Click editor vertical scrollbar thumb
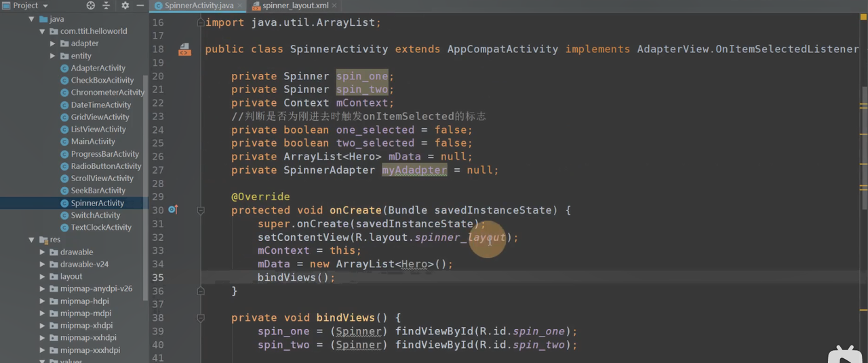868x363 pixels. (x=865, y=147)
